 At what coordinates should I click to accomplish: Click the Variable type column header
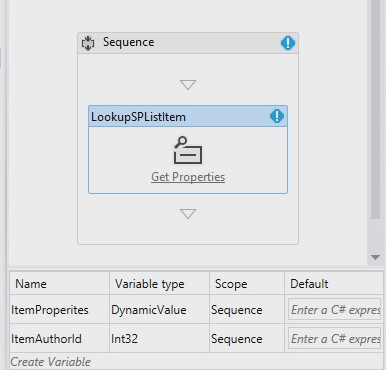(x=159, y=284)
